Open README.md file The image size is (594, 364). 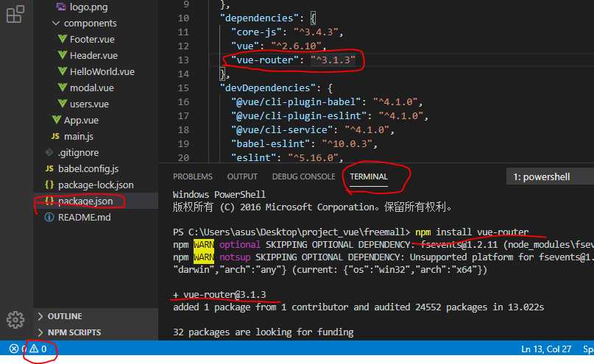(x=84, y=217)
